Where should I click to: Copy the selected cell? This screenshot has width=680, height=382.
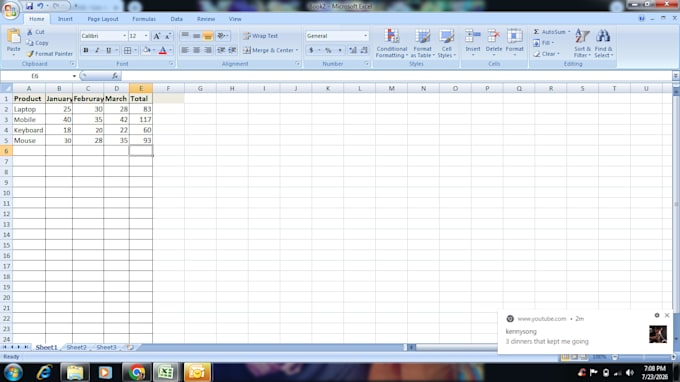pyautogui.click(x=37, y=43)
